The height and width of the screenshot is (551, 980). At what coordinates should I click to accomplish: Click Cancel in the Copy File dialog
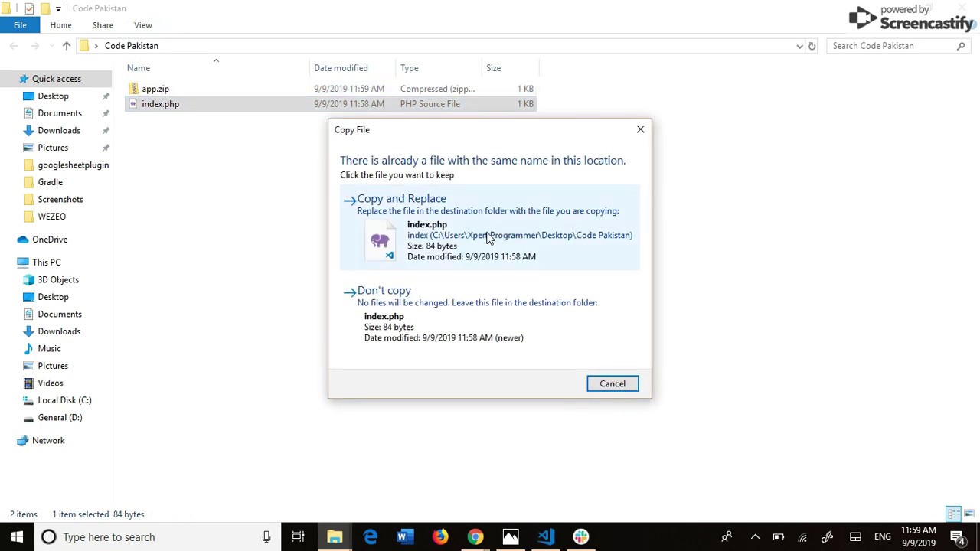point(612,383)
